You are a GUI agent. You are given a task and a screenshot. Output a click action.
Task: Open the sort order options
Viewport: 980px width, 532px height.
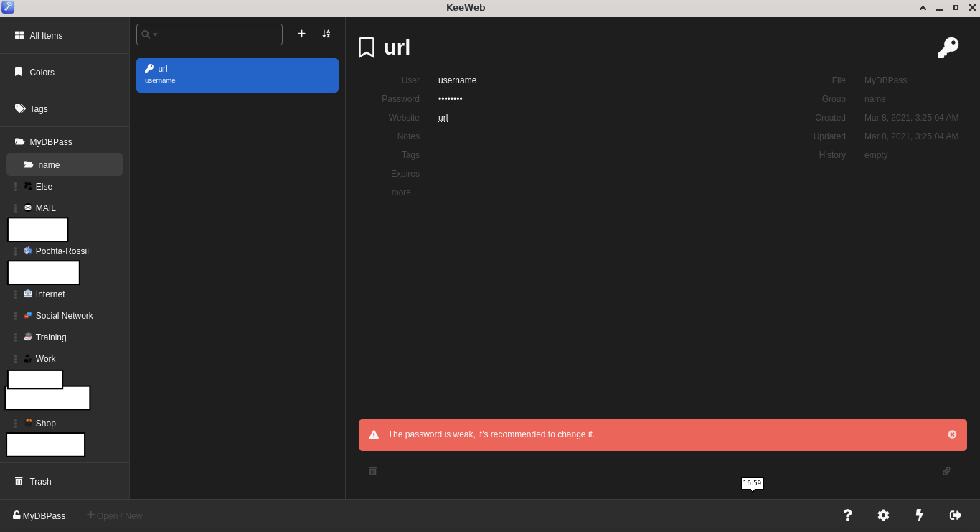326,34
